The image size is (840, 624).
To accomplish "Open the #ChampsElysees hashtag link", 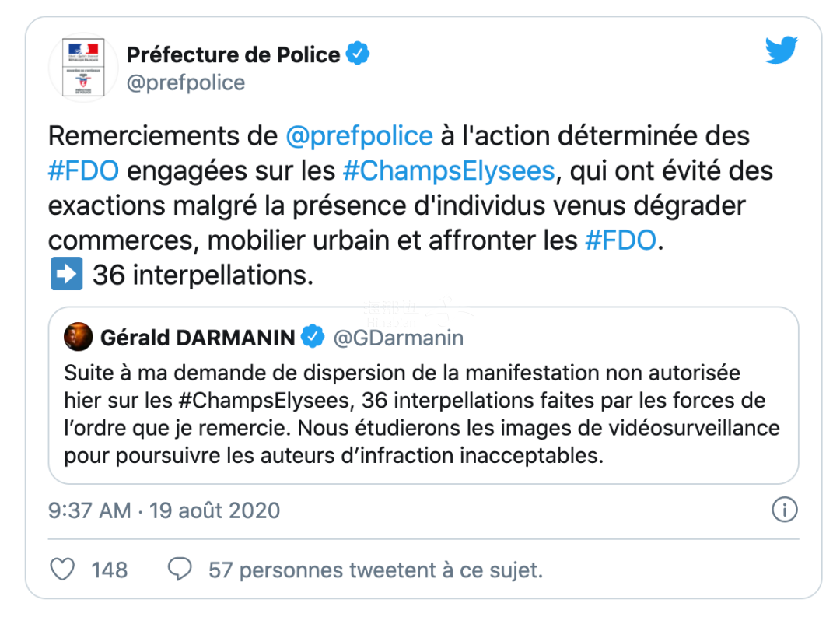I will (449, 170).
